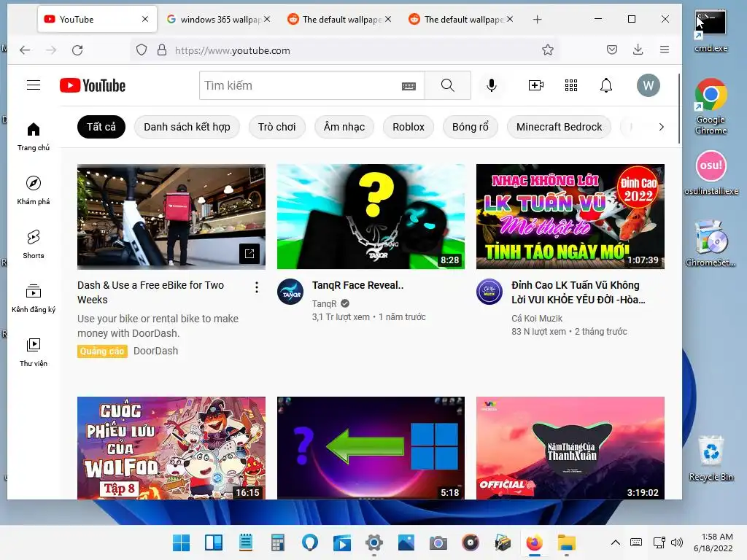Open TanqR channel name link
The width and height of the screenshot is (747, 560).
pos(324,304)
